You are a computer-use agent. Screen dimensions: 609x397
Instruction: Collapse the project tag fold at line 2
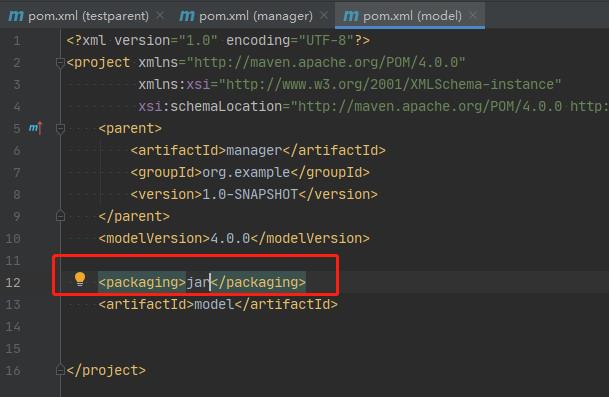click(60, 63)
